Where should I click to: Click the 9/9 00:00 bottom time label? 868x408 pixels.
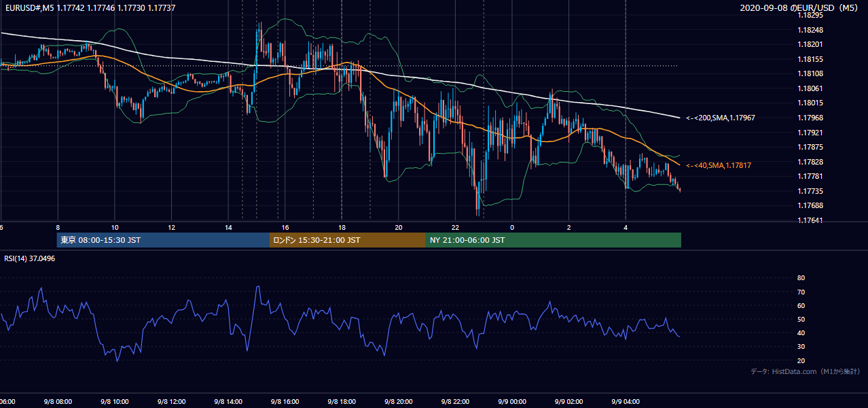pyautogui.click(x=511, y=402)
